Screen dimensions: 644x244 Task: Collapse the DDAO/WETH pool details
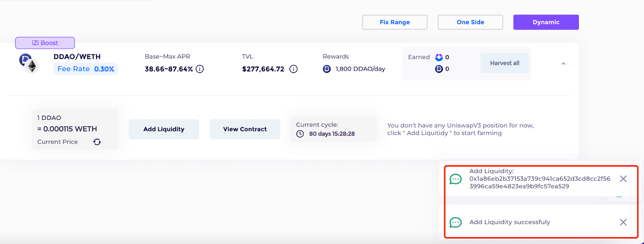pos(563,64)
